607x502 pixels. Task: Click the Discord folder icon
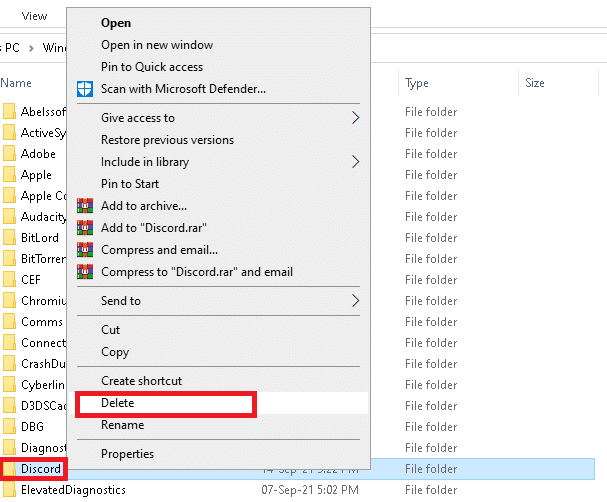point(9,469)
